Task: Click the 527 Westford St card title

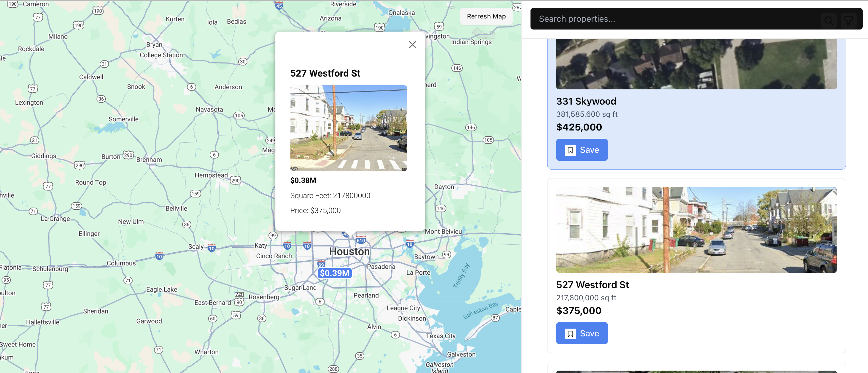Action: coord(592,285)
